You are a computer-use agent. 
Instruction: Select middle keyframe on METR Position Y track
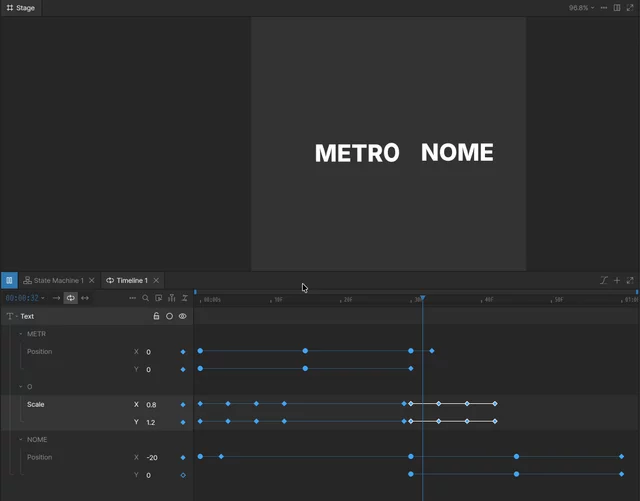305,369
